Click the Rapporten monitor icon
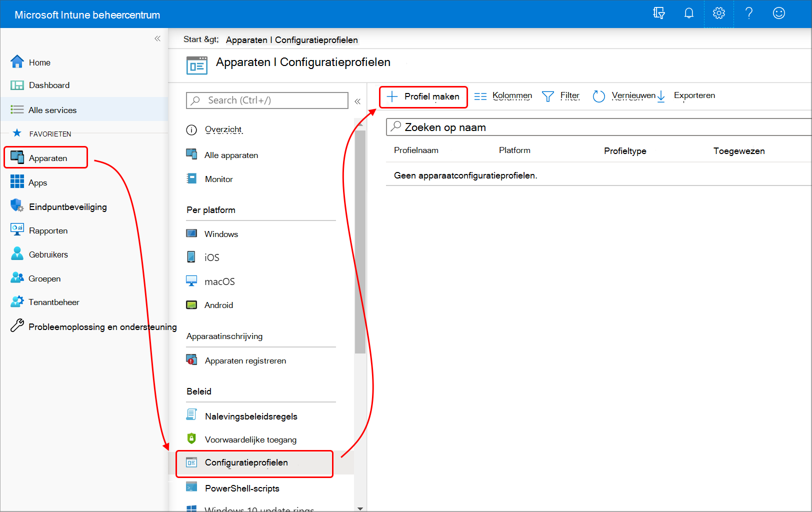 tap(17, 229)
